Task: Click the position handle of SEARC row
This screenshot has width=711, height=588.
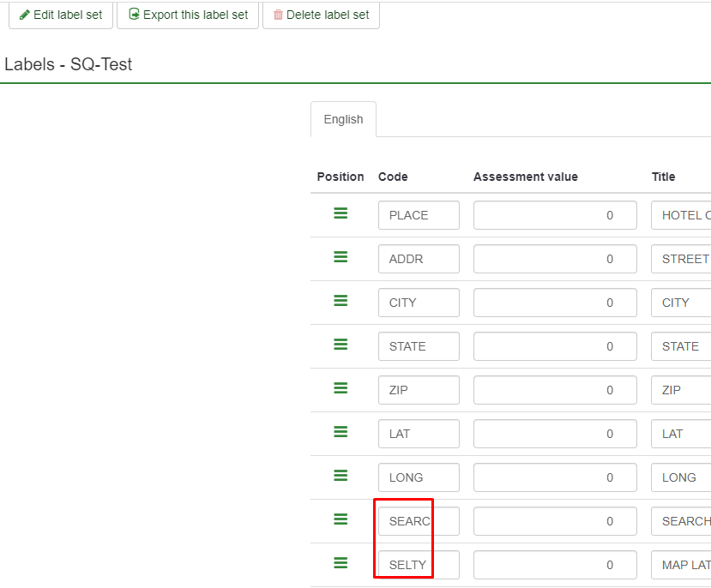Action: point(340,519)
